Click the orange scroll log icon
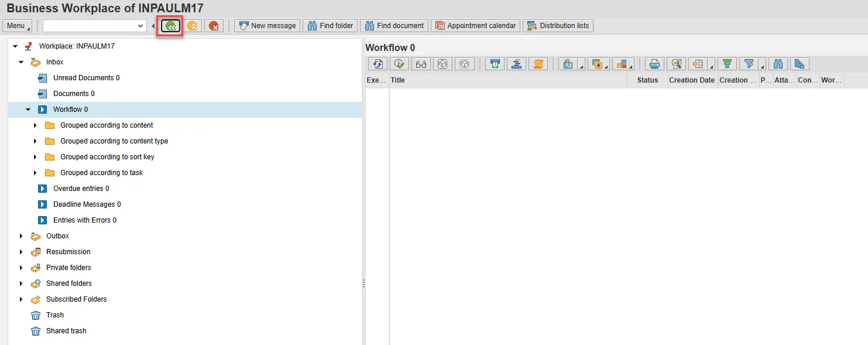This screenshot has height=345, width=868. tap(538, 64)
